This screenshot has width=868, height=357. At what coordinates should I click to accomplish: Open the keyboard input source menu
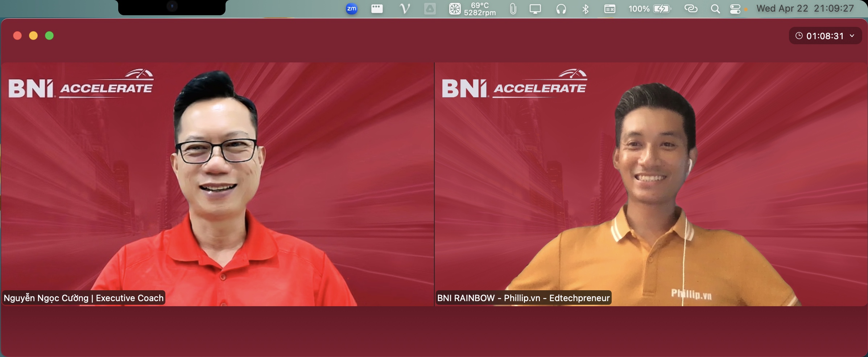(x=609, y=9)
